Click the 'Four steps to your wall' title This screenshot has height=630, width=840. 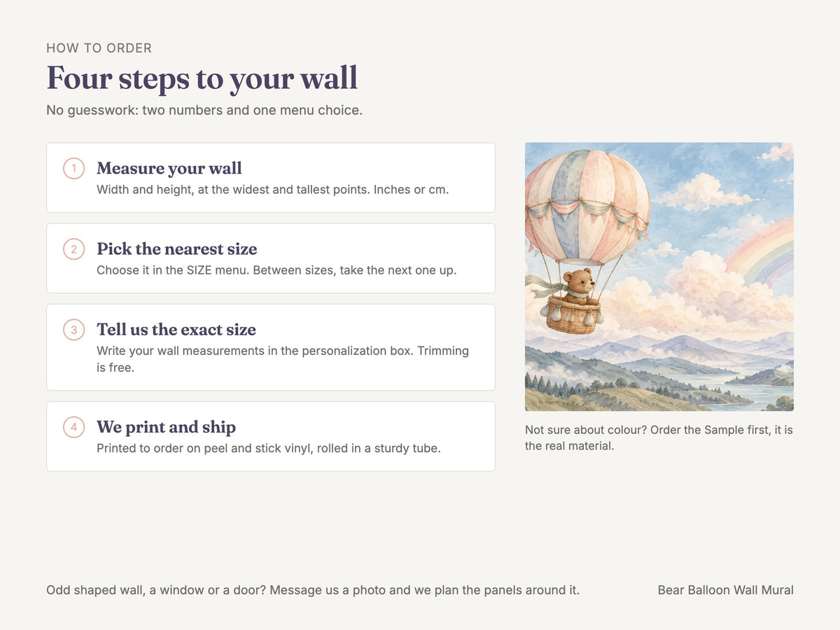[202, 78]
